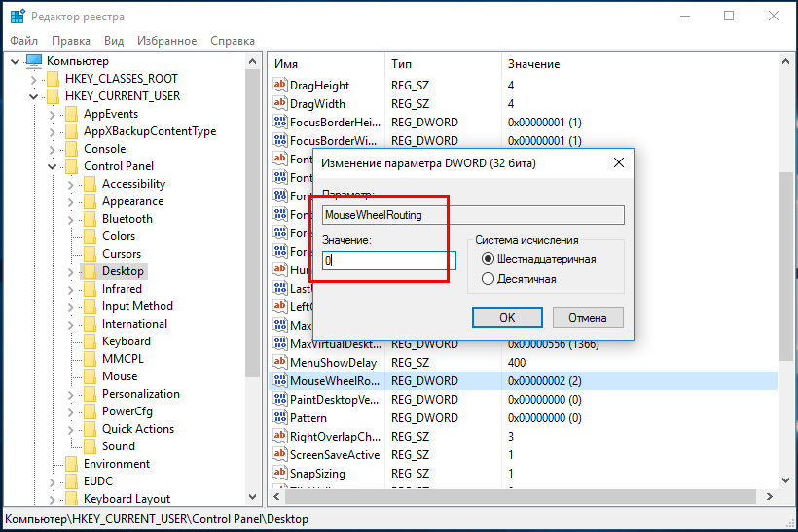Select the Mouse key in tree
Viewport: 798px width, 532px height.
(x=120, y=376)
